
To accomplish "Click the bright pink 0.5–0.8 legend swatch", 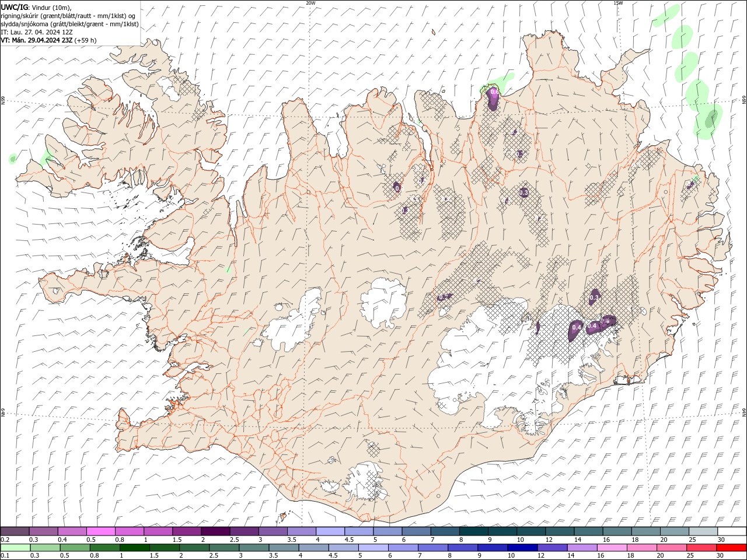I will click(100, 531).
